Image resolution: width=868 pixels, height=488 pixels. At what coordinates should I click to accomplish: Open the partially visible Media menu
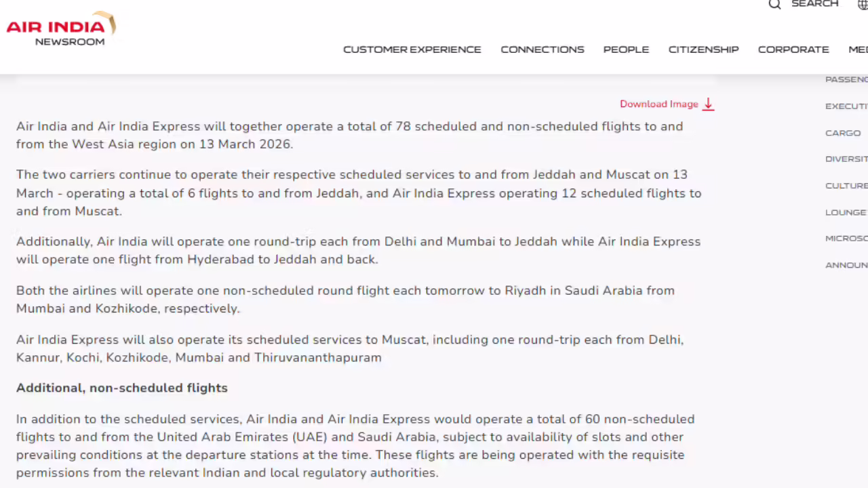click(x=858, y=49)
